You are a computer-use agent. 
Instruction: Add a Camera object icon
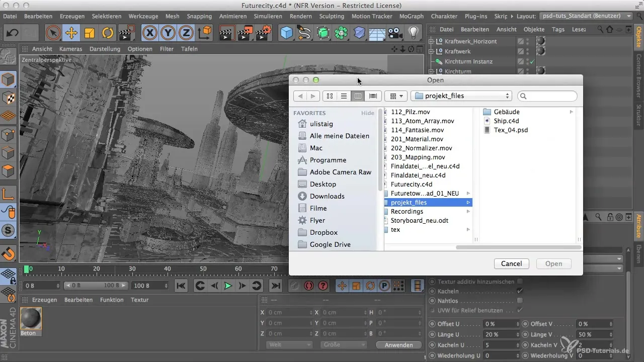[x=395, y=33]
